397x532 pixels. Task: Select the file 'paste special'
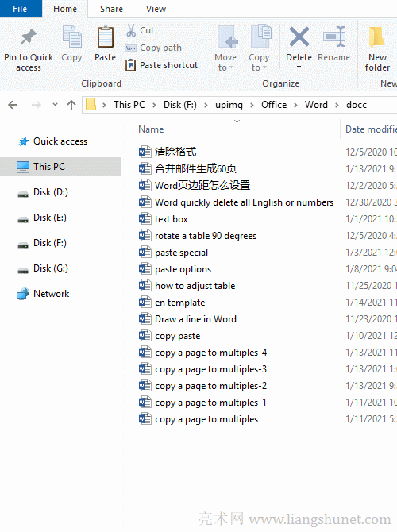[x=181, y=253]
